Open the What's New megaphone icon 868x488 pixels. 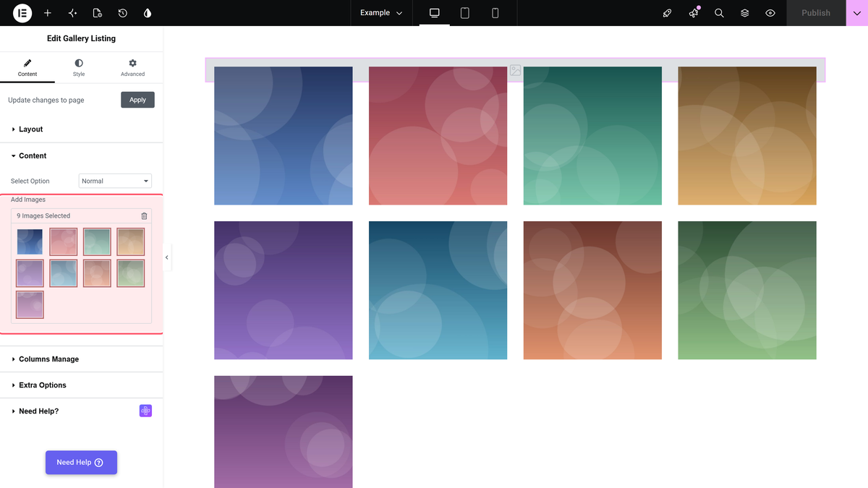[694, 13]
